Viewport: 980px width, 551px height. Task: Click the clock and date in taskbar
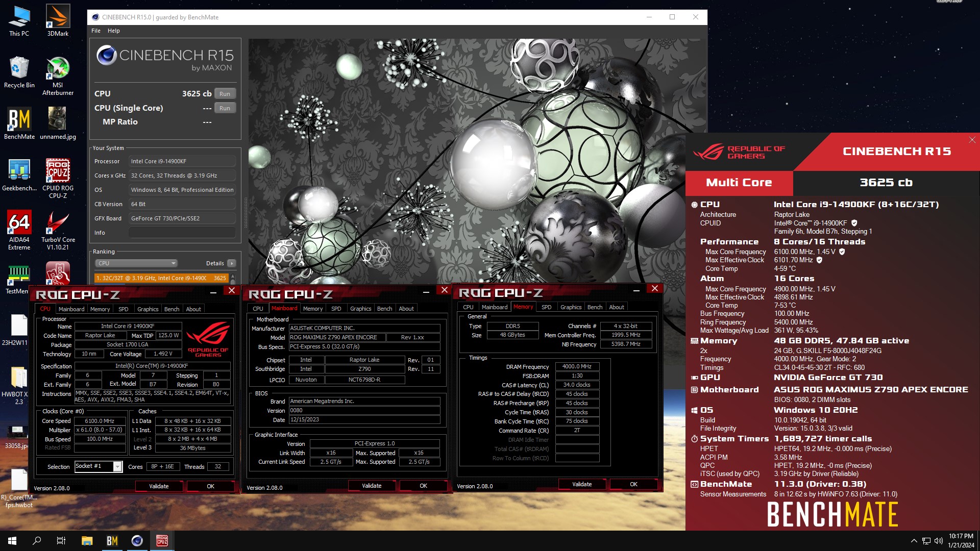(x=961, y=541)
